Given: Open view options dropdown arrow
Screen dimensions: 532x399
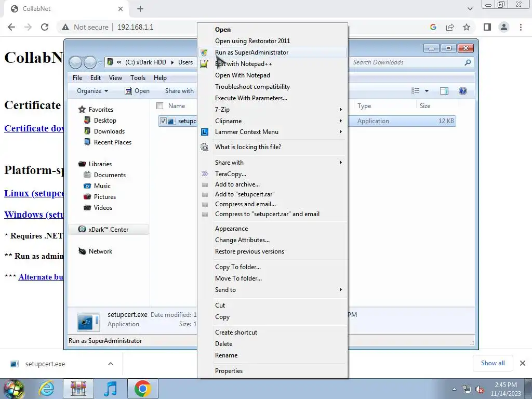Looking at the screenshot, I should pos(427,91).
